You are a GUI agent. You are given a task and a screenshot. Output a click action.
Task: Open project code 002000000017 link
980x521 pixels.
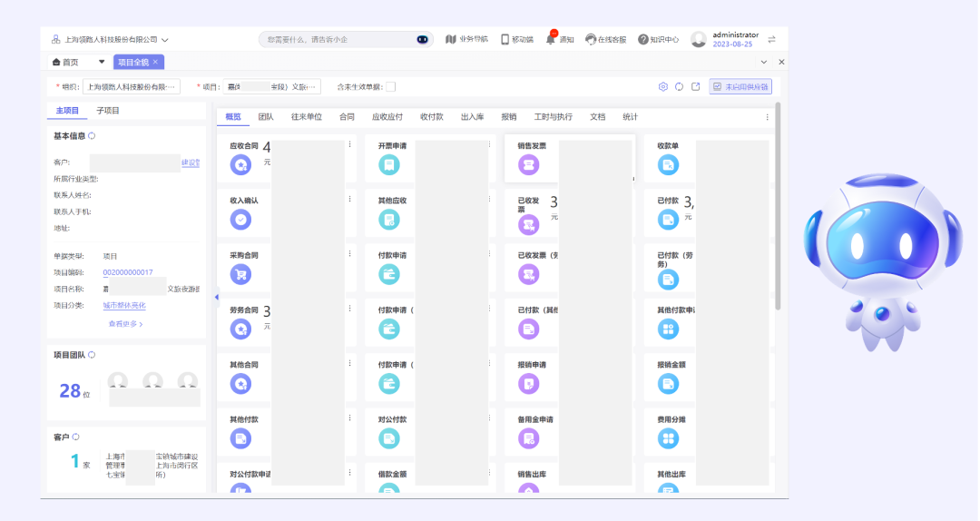[128, 272]
